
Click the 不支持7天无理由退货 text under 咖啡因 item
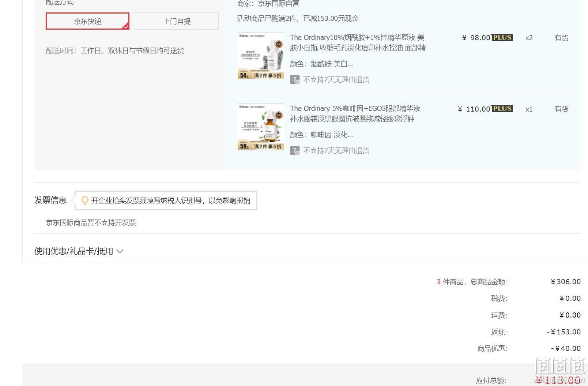(x=336, y=151)
